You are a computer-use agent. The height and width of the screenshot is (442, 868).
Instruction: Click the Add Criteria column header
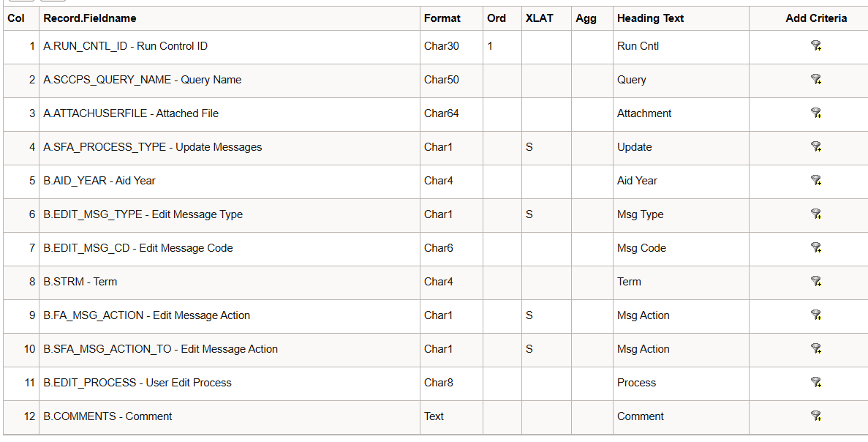816,18
